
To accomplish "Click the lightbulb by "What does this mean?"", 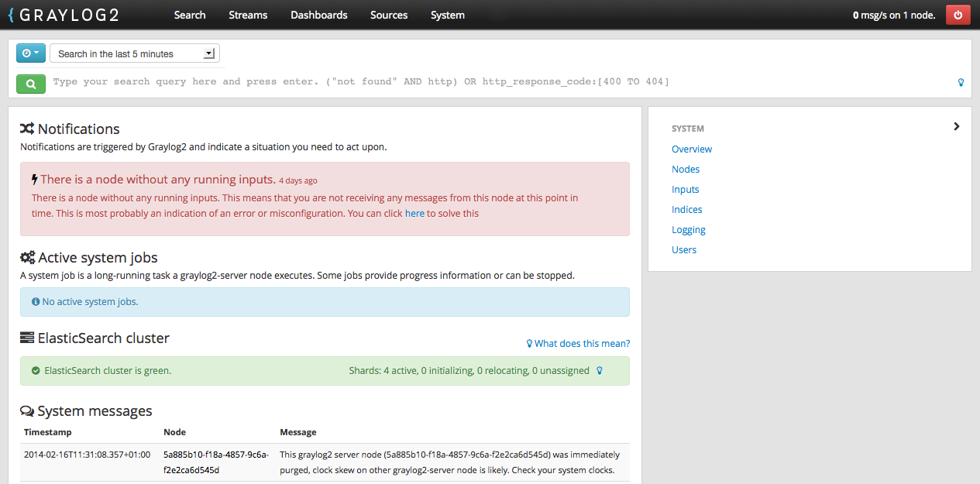I will point(529,343).
